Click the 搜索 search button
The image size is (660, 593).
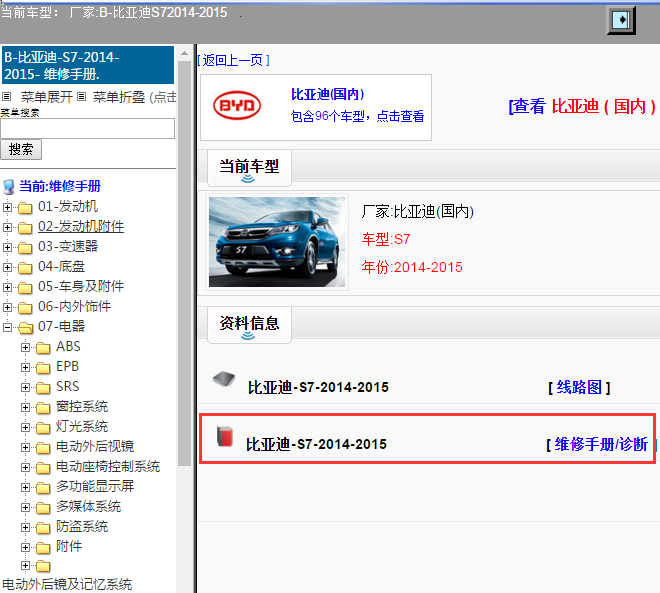tap(21, 149)
